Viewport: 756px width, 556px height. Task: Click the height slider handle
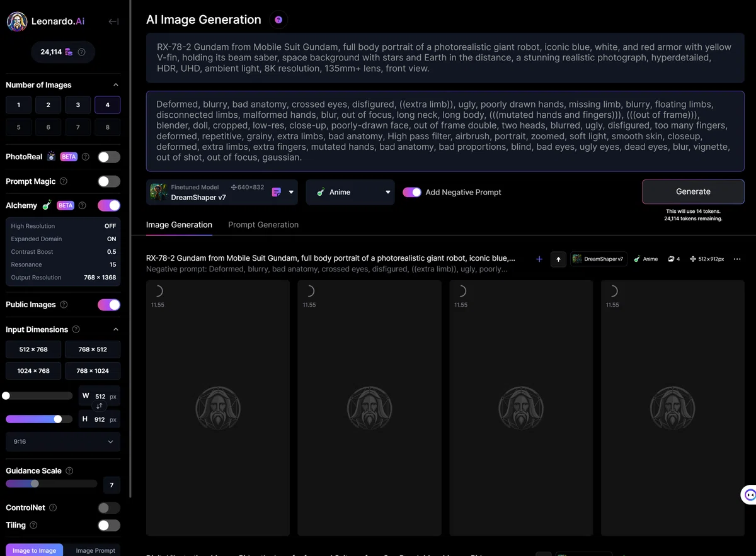coord(58,419)
